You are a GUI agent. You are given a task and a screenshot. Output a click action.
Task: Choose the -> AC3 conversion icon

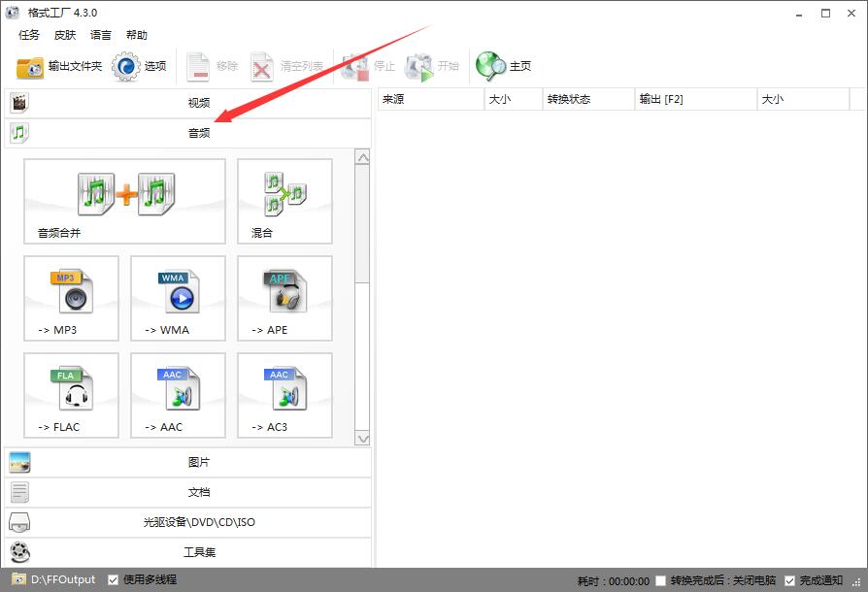285,396
